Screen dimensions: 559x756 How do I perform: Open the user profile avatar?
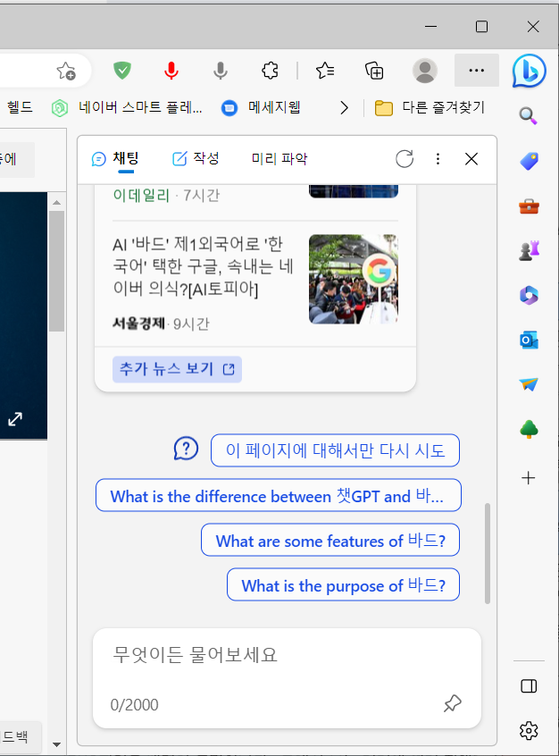[424, 71]
